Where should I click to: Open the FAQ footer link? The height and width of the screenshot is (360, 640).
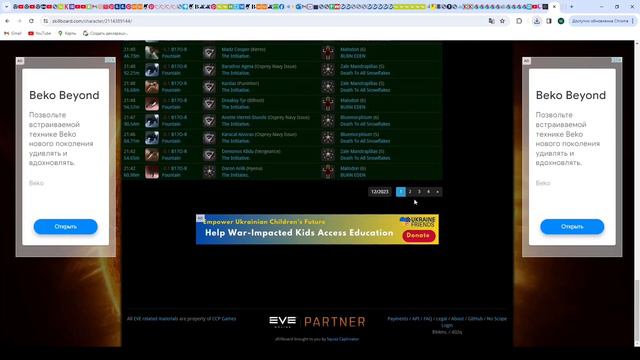tap(428, 319)
